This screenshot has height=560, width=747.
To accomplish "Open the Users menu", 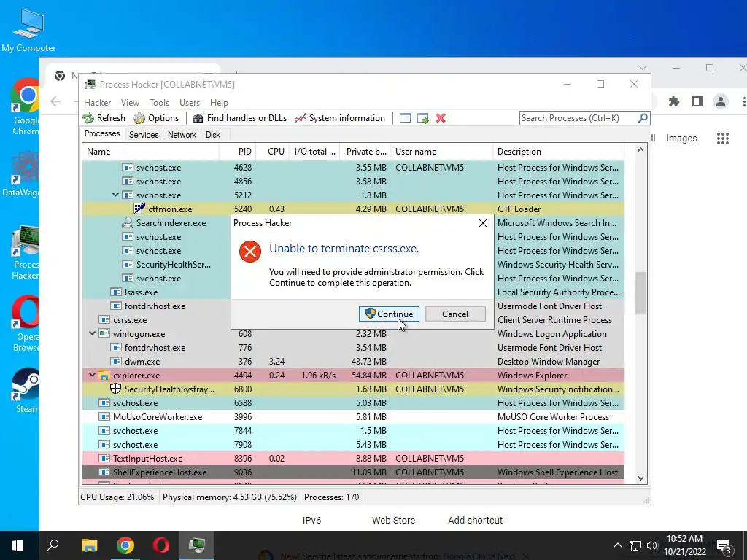I will pos(190,102).
